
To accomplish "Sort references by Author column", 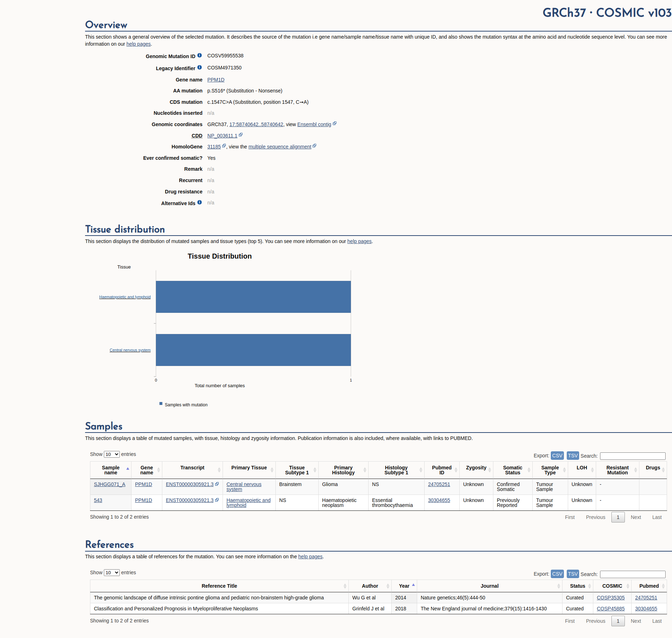I will tap(370, 586).
